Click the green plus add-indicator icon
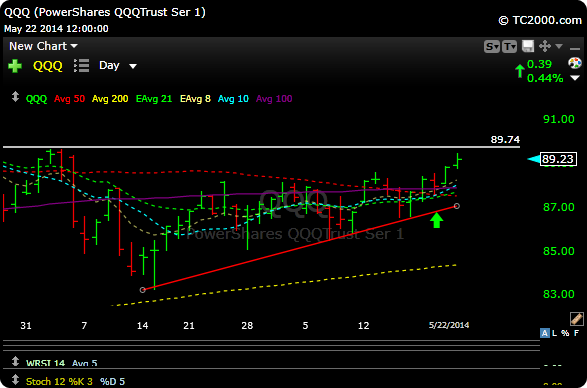The width and height of the screenshot is (587, 388). pyautogui.click(x=15, y=66)
